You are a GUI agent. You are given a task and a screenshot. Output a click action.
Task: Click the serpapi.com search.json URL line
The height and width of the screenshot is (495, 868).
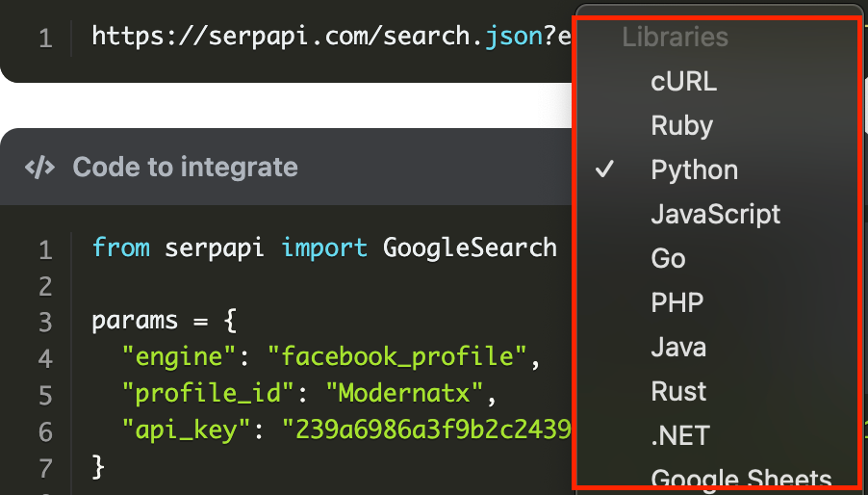point(332,37)
